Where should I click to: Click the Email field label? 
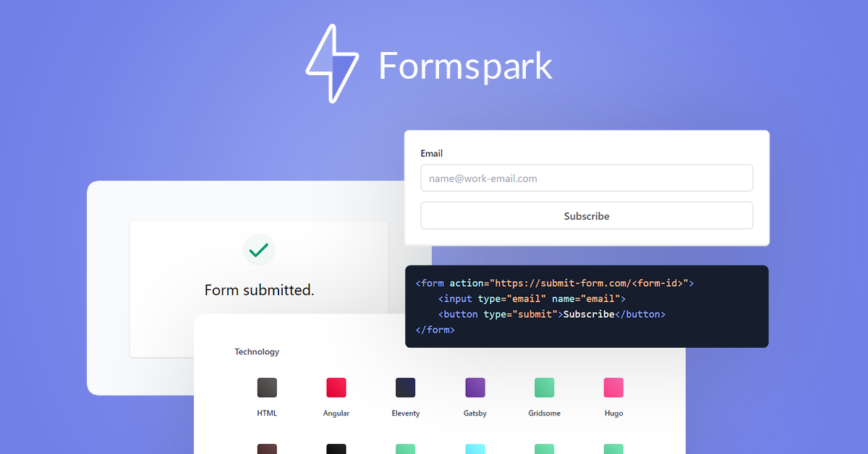point(432,153)
